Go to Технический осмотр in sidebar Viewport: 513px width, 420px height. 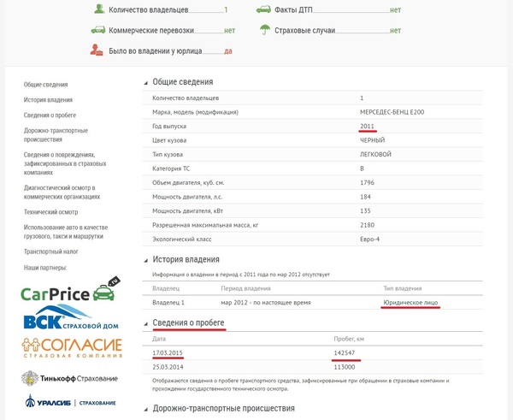coord(50,212)
